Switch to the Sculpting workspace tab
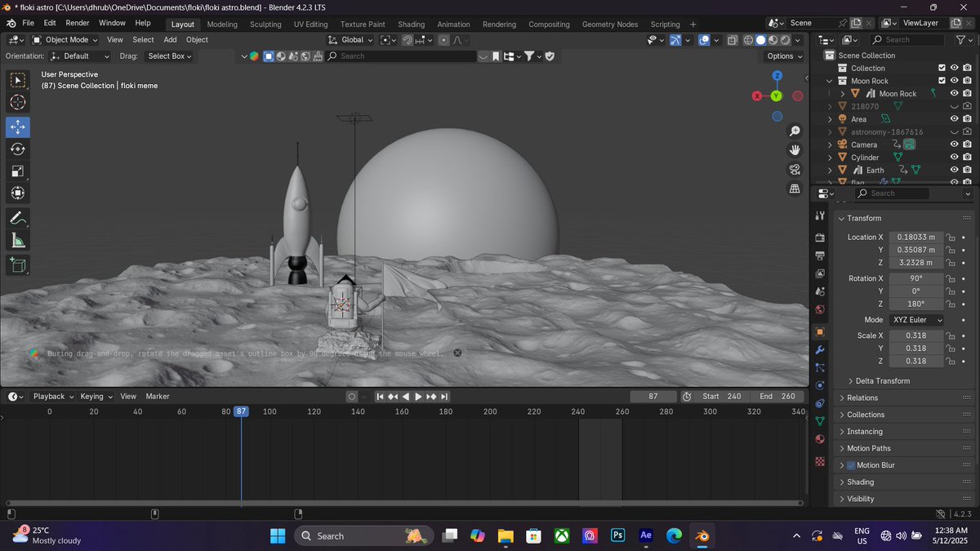 click(265, 24)
